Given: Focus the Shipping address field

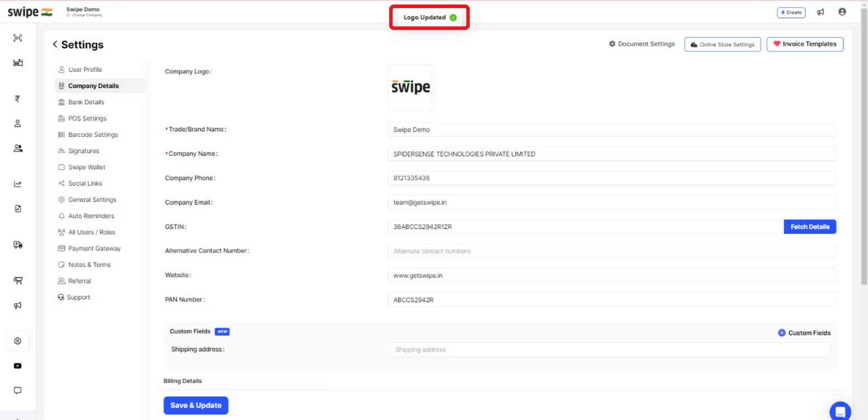Looking at the screenshot, I should click(x=610, y=350).
